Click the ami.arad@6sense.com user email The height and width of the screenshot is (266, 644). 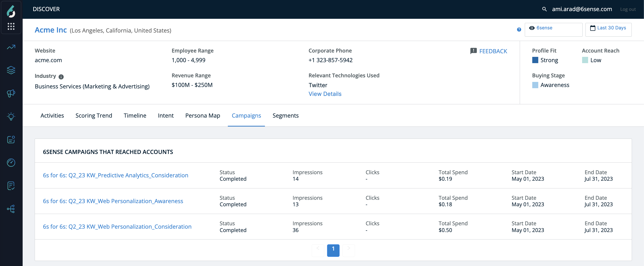[582, 9]
